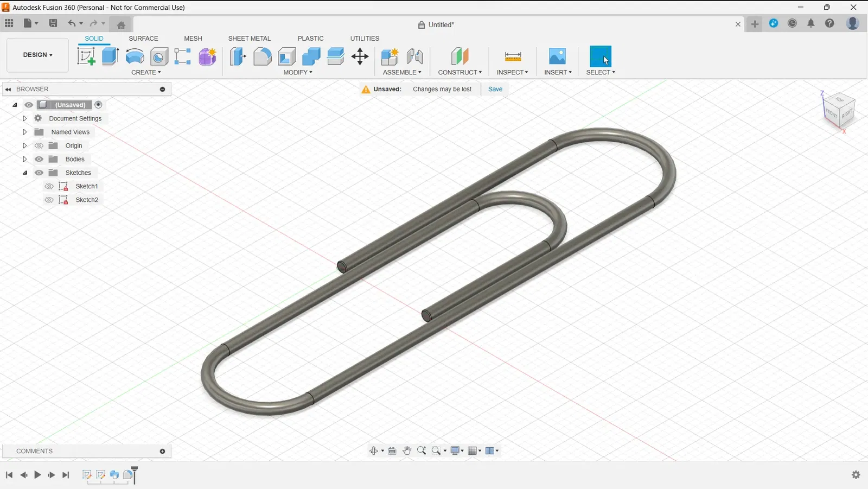The width and height of the screenshot is (868, 489).
Task: Select the SOLID tab
Action: (x=94, y=39)
